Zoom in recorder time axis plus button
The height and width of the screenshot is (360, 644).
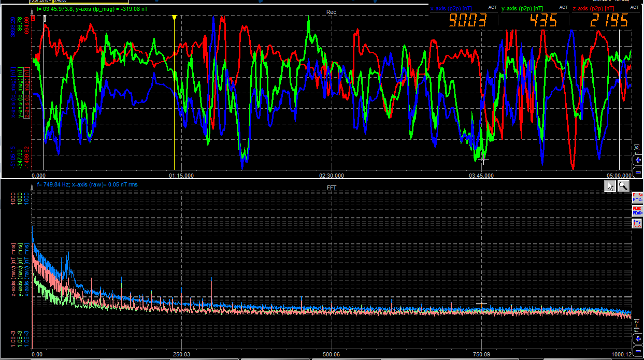point(638,161)
